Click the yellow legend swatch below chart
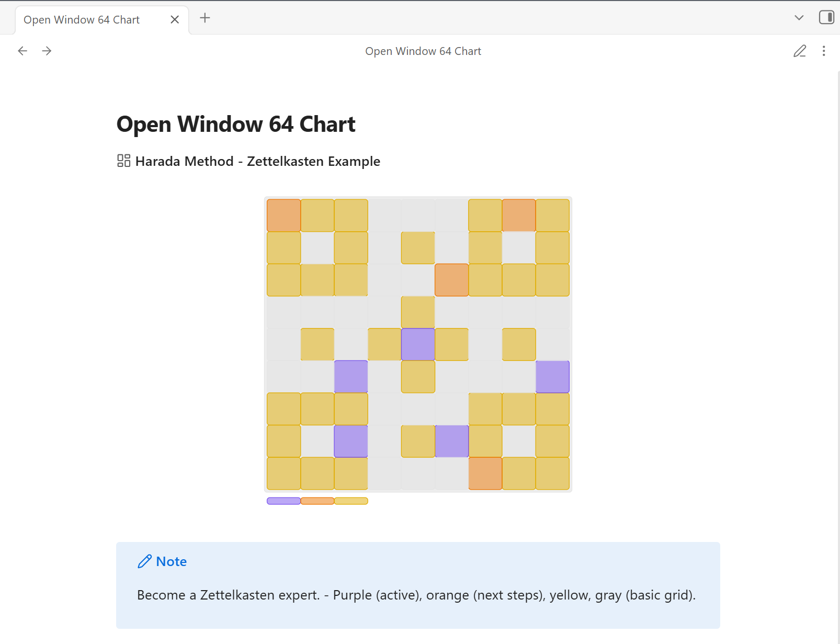Screen dimensions: 840x644 pyautogui.click(x=351, y=501)
